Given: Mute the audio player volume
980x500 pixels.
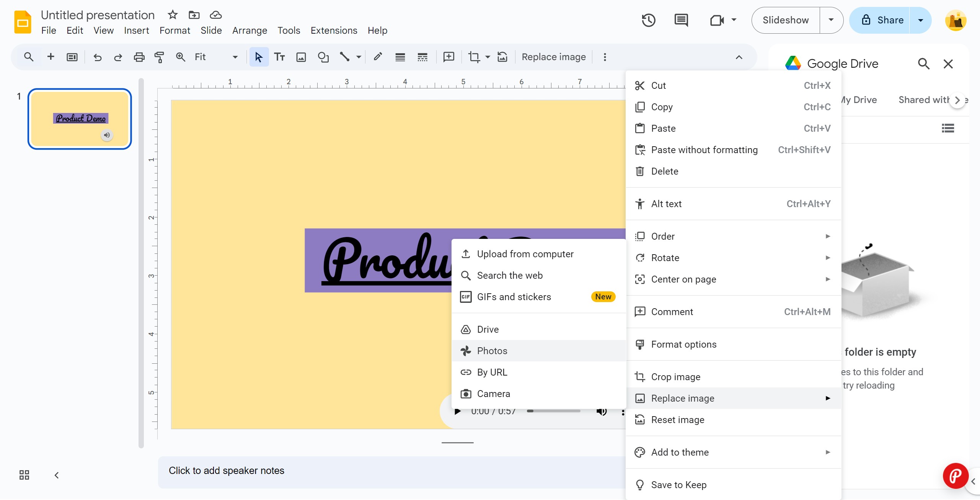Looking at the screenshot, I should tap(602, 412).
